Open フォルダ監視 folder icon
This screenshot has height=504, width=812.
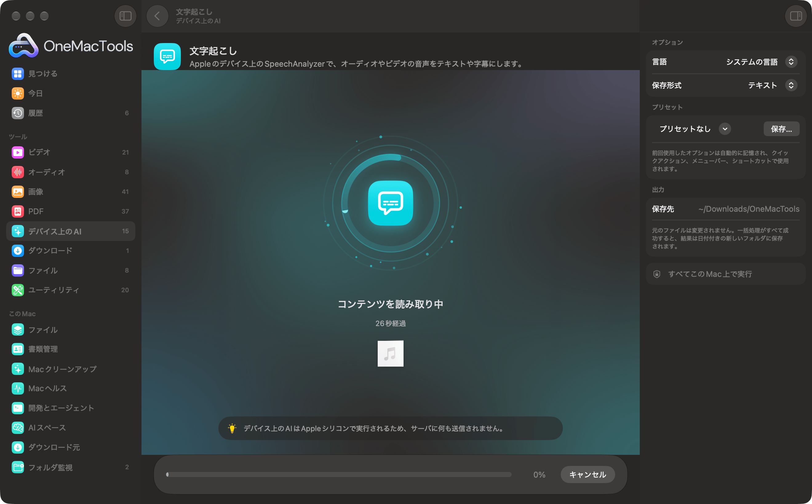coord(18,467)
